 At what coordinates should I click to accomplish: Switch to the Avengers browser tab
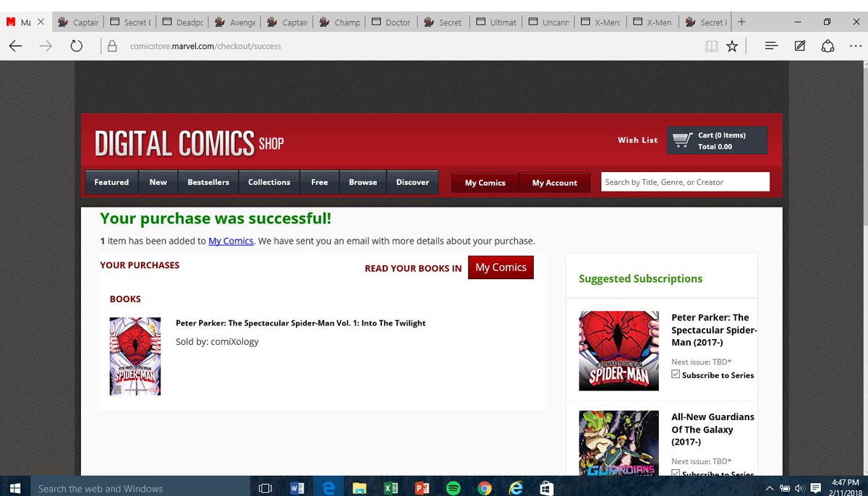(235, 22)
